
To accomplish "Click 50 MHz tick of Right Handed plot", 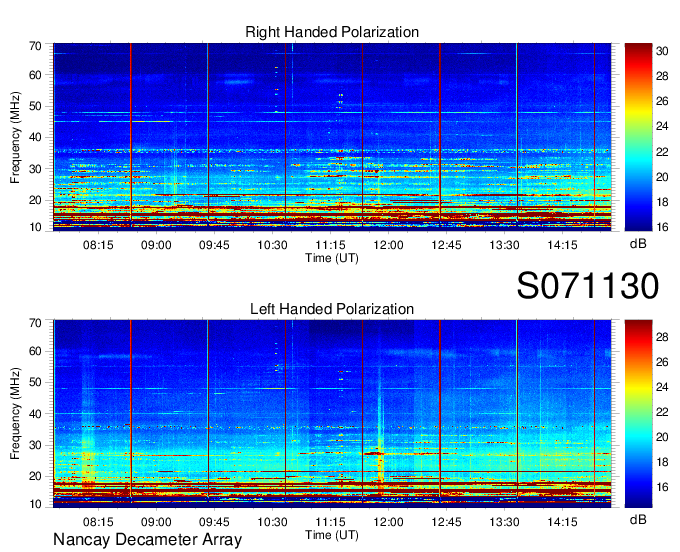I will pyautogui.click(x=35, y=106).
